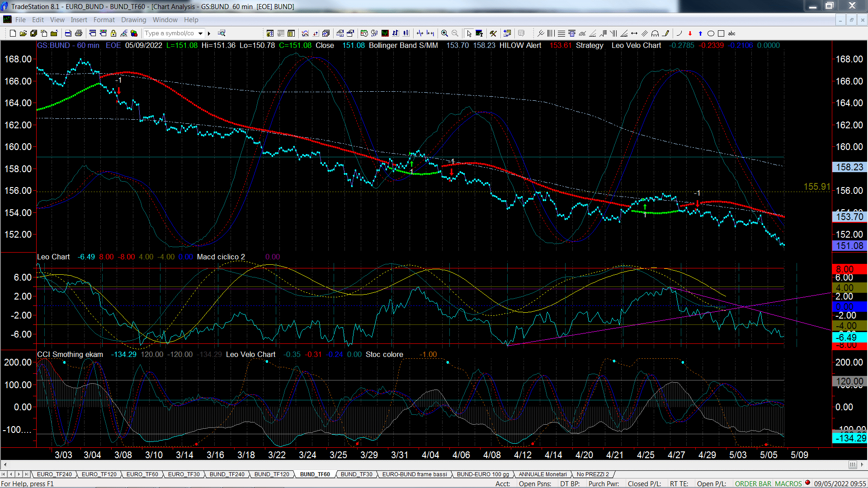Switch to the EURO_TF120 tab
The width and height of the screenshot is (868, 488).
tap(99, 474)
